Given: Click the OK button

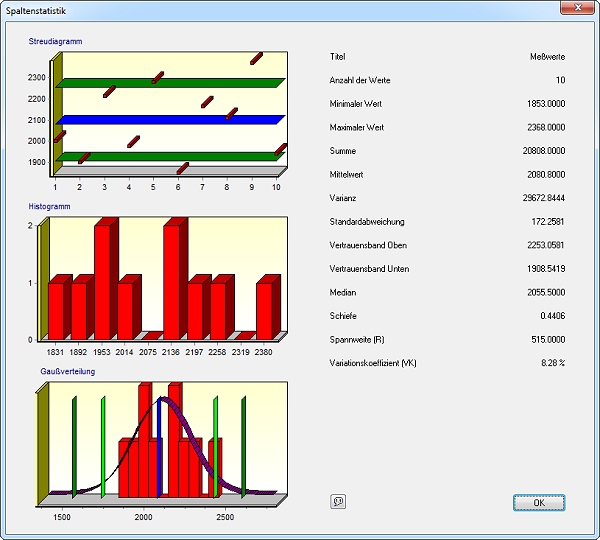Looking at the screenshot, I should point(538,502).
